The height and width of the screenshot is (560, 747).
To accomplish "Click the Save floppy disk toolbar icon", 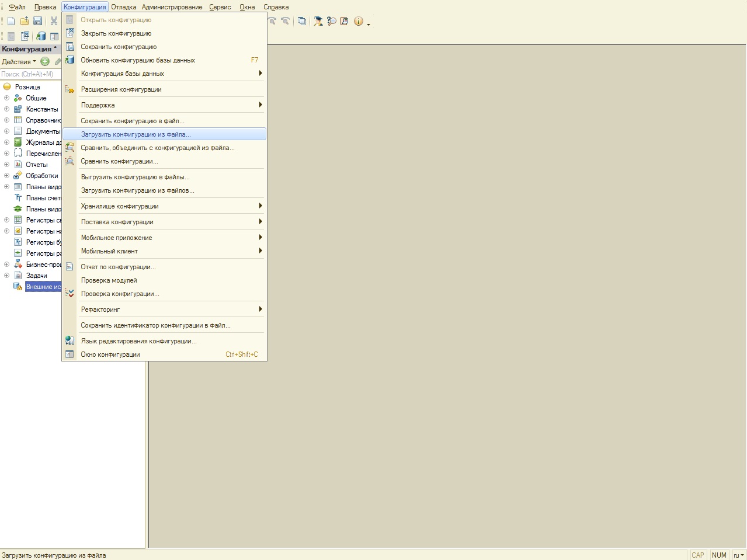I will [x=37, y=21].
